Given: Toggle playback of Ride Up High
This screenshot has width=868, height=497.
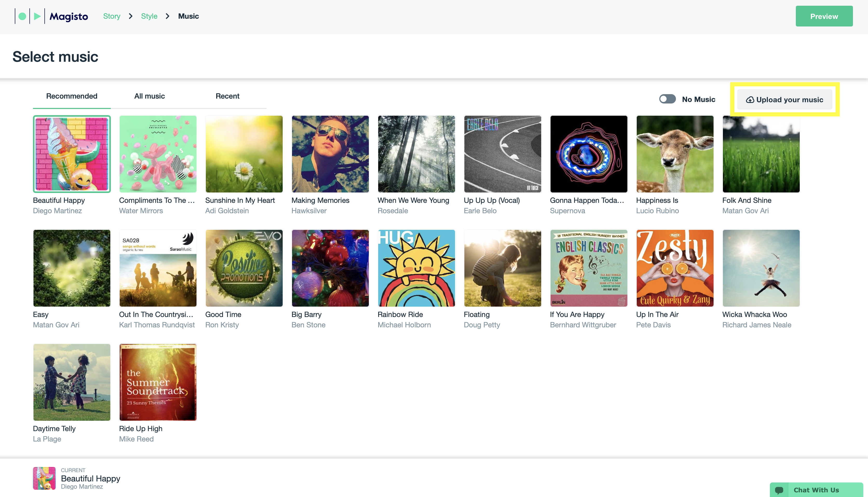Looking at the screenshot, I should coord(158,382).
